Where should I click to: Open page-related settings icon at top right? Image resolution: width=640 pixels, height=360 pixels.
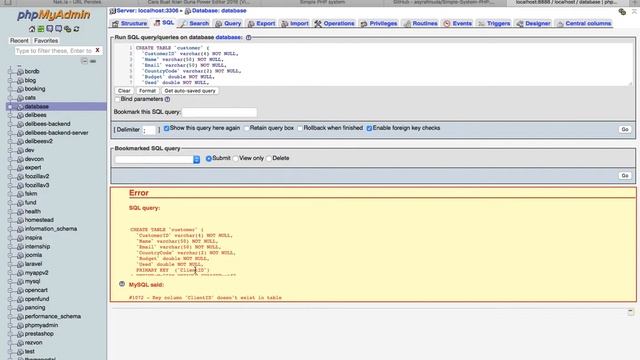click(x=622, y=12)
